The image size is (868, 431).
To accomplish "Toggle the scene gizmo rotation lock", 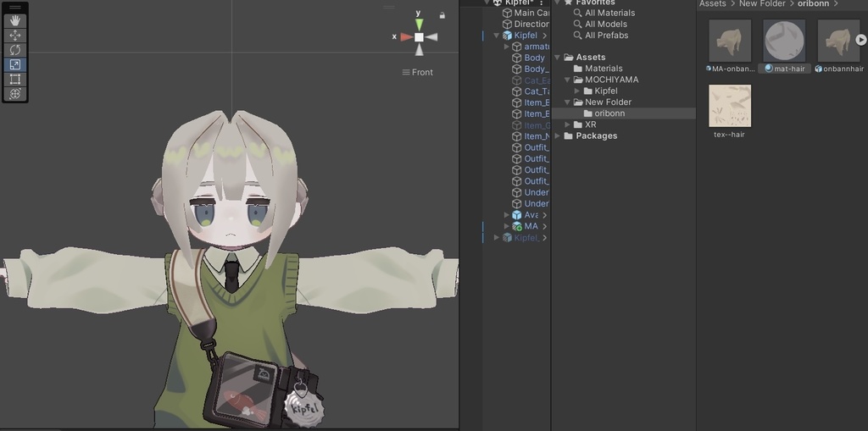I will click(x=442, y=15).
